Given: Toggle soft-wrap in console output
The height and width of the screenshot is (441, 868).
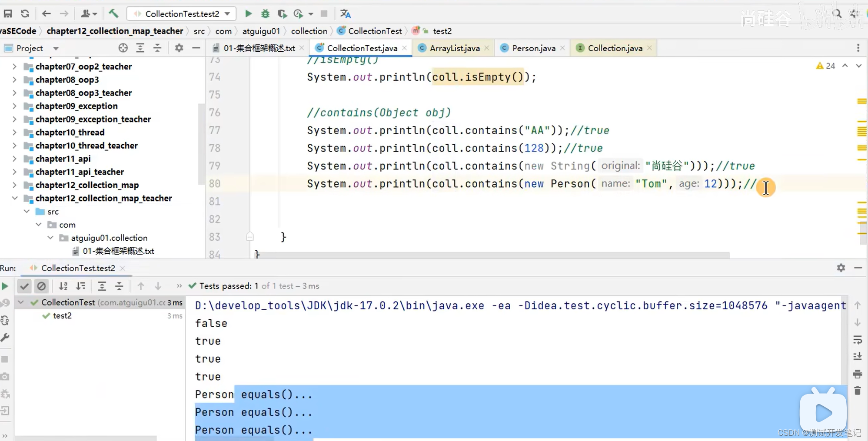Looking at the screenshot, I should click(858, 340).
